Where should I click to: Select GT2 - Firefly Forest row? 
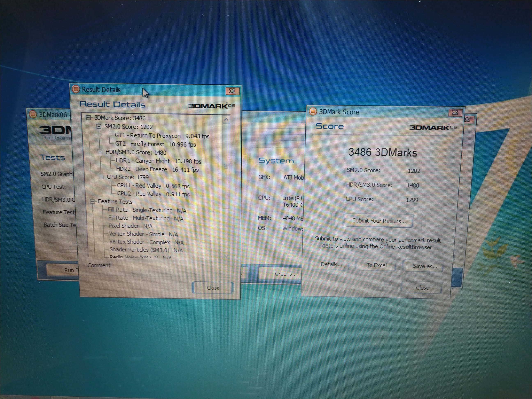[155, 144]
